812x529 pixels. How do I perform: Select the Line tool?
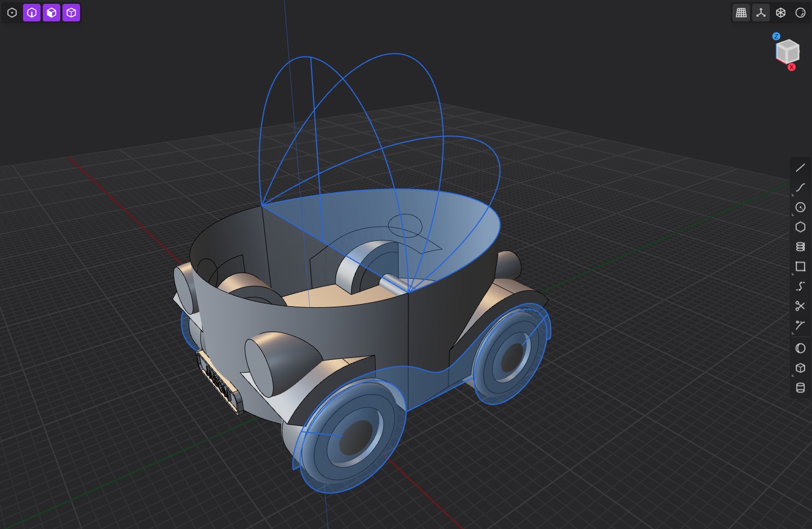pyautogui.click(x=800, y=168)
